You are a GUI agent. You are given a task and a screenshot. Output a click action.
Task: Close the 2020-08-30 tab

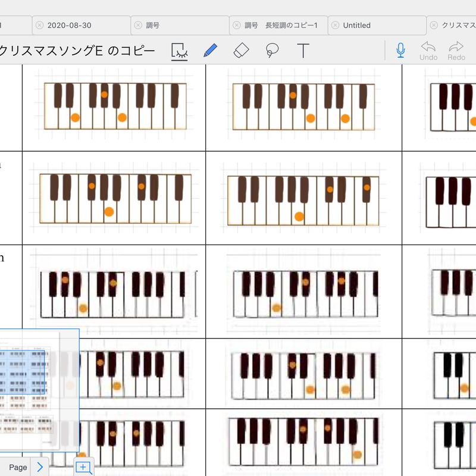click(39, 26)
